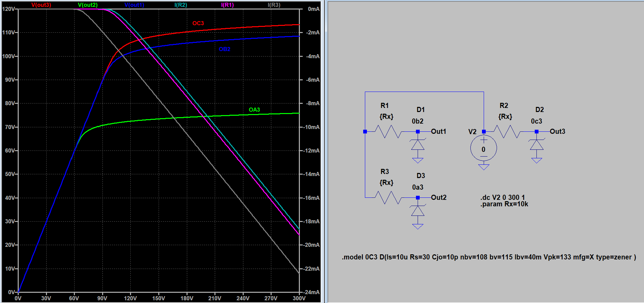The width and height of the screenshot is (644, 303).
Task: Click the V2 source name label
Action: click(472, 132)
